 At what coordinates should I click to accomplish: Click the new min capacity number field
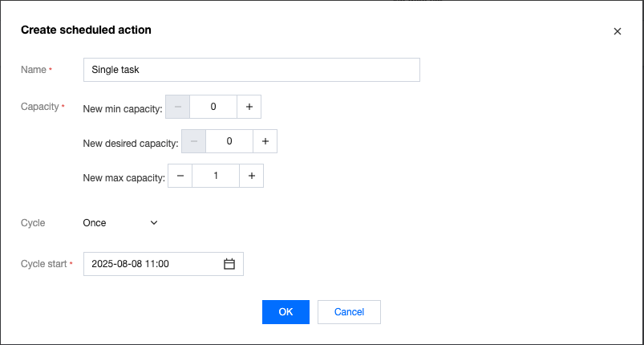point(213,107)
